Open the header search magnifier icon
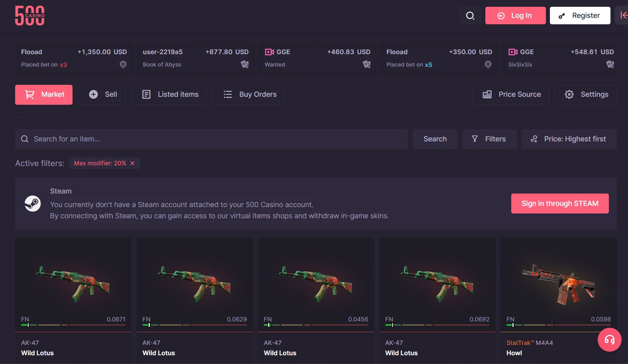628x364 pixels. 470,16
